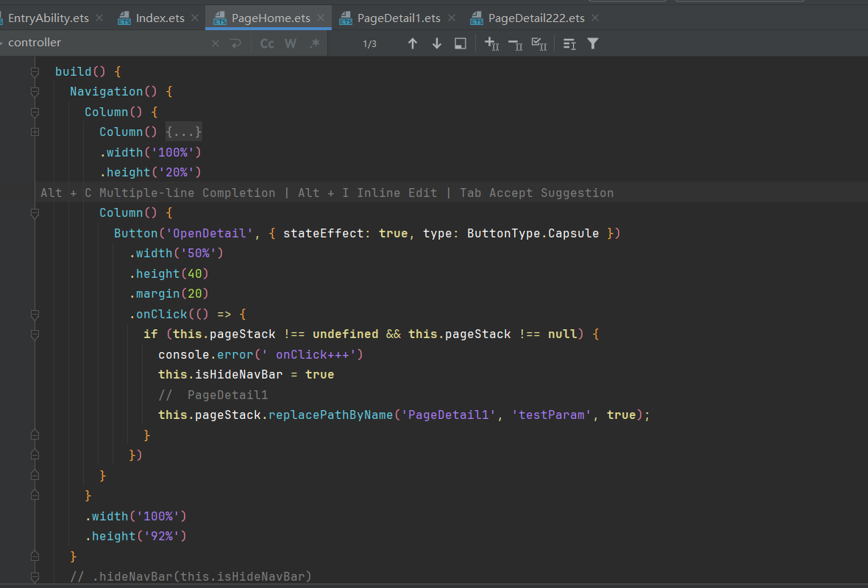
Task: Collapse the build() method fold marker
Action: [35, 72]
